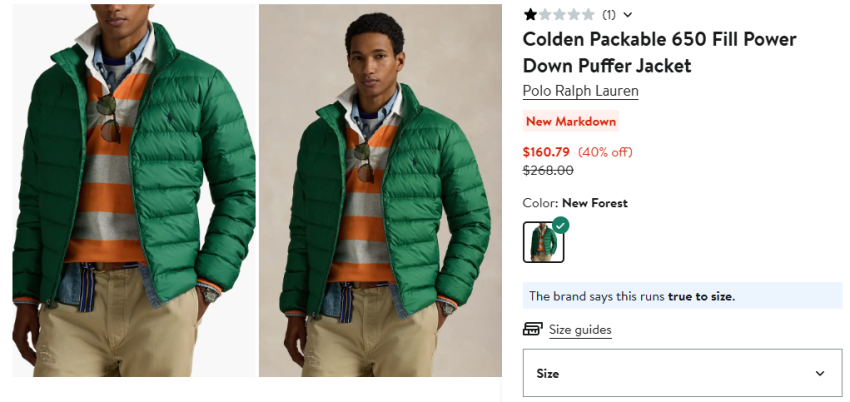This screenshot has width=850, height=402.
Task: Click the (40% off) discount text
Action: (x=605, y=152)
